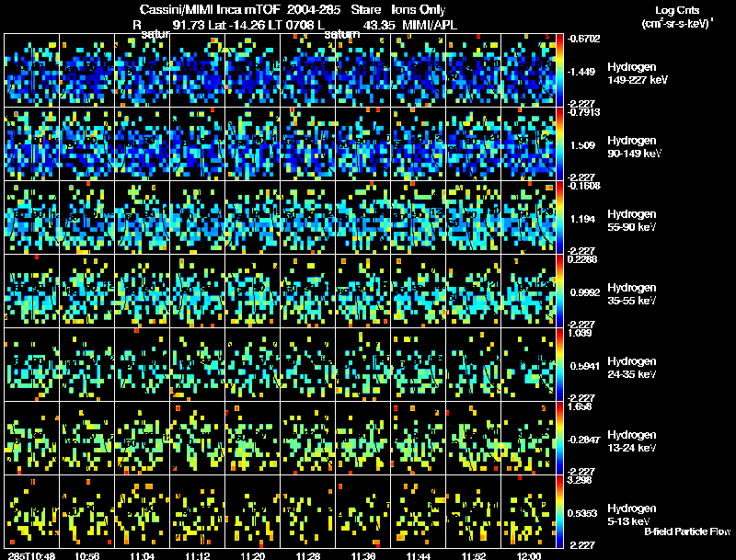Select the colorbar value '1.039'
Screen dimensions: 736x560
click(x=580, y=333)
